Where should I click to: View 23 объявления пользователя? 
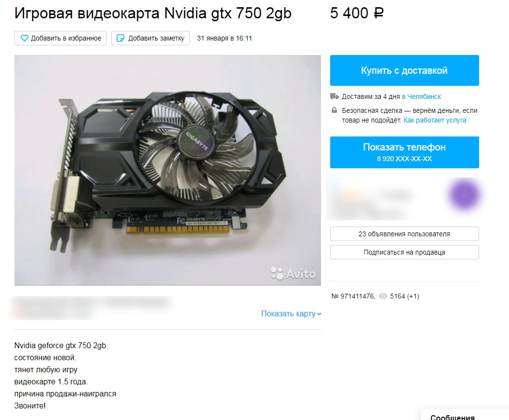[404, 234]
